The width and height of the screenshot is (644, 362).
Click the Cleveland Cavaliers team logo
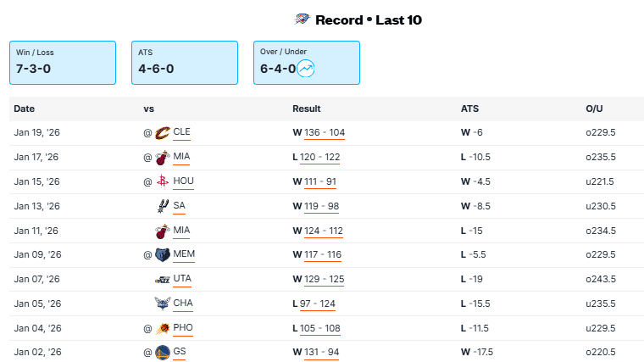(163, 132)
